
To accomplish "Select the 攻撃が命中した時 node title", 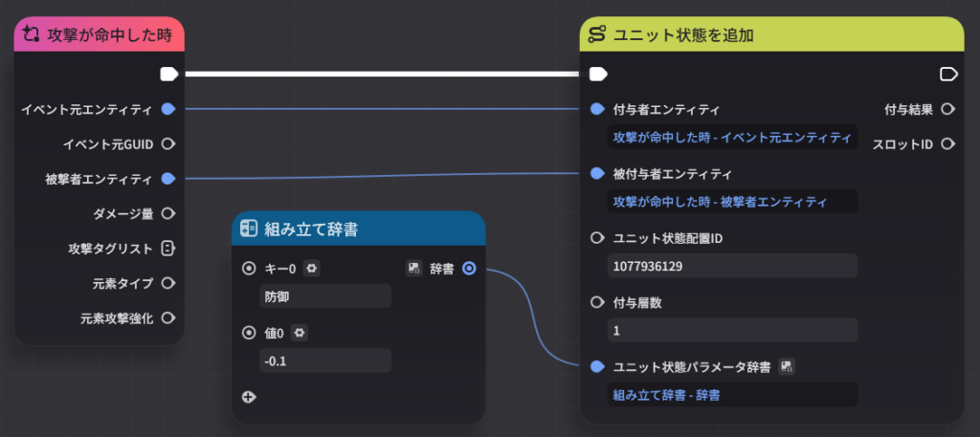I will 109,35.
